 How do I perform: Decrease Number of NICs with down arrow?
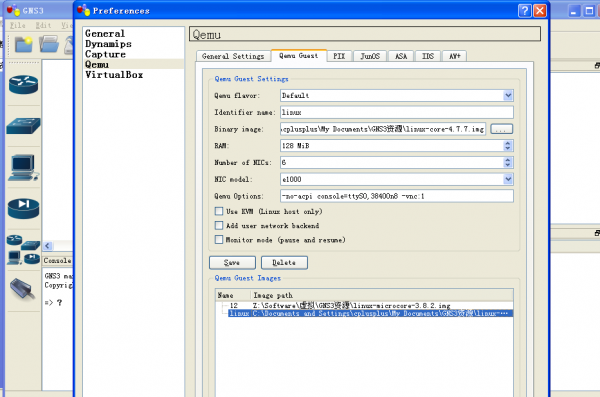tap(508, 165)
